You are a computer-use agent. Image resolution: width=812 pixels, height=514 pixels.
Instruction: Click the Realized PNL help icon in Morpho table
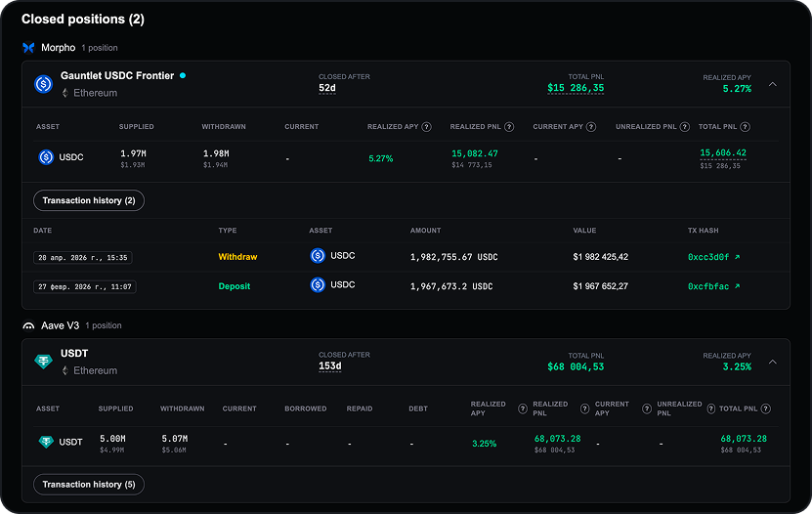click(509, 127)
